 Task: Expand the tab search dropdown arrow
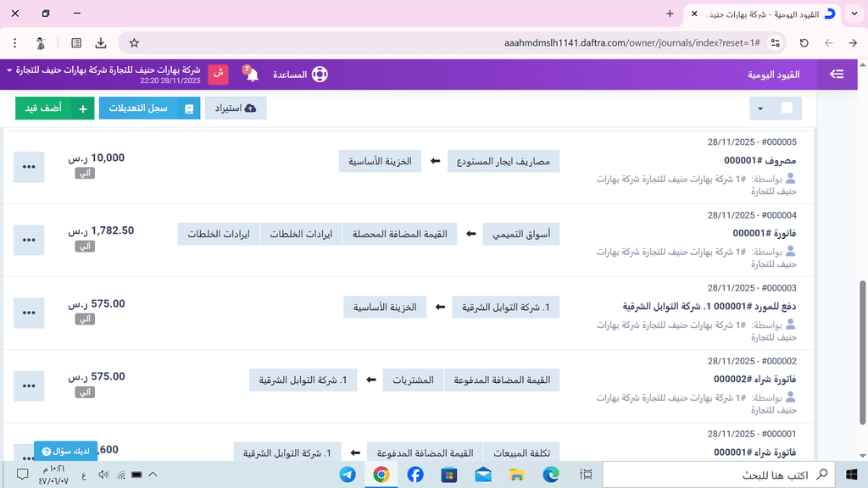click(x=854, y=14)
